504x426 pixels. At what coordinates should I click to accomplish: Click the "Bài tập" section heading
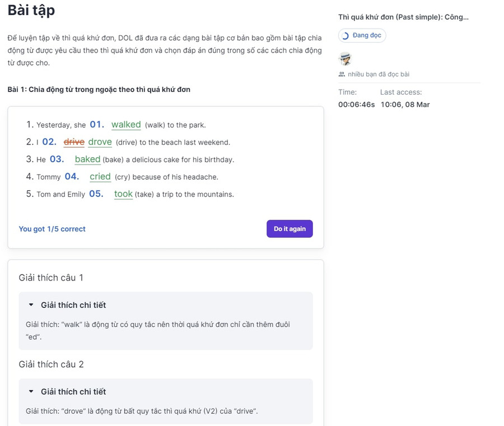31,10
